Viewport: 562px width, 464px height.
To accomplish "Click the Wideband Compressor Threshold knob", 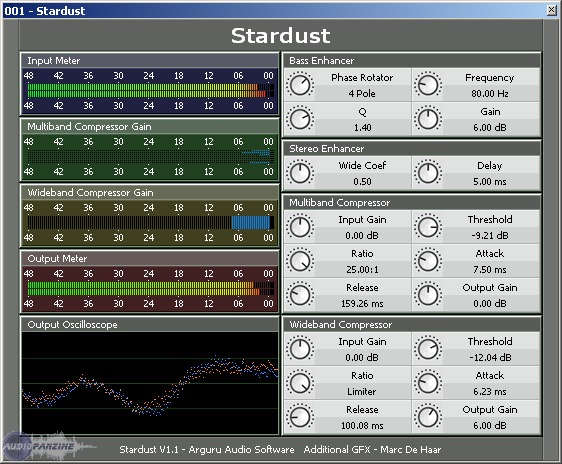I will [x=428, y=349].
